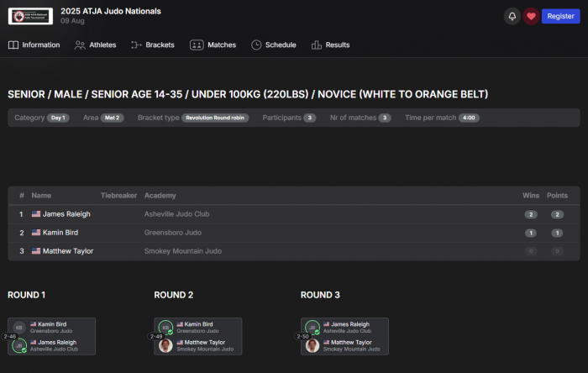The height and width of the screenshot is (373, 588).
Task: Click James Raleigh's winner avatar in Round 1
Action: click(19, 344)
